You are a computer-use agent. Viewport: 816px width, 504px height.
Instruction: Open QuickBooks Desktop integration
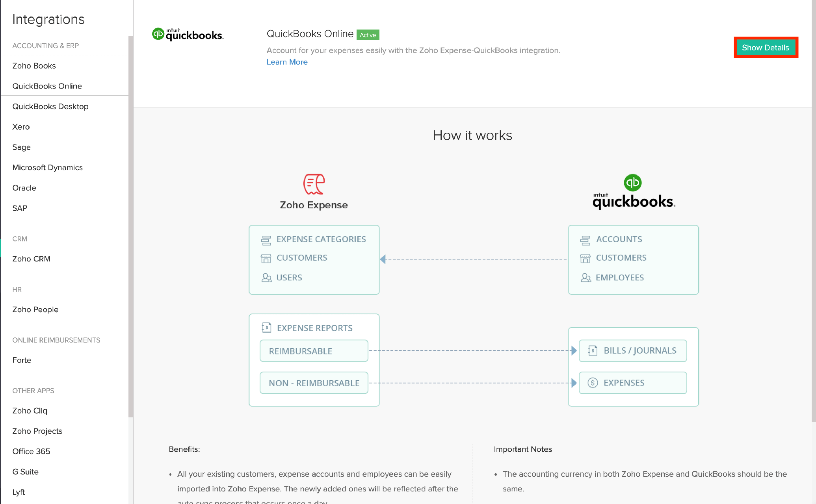(50, 106)
